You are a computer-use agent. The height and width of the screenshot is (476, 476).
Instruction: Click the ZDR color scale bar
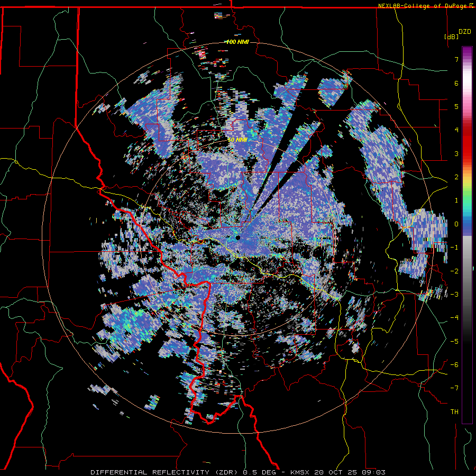point(467,235)
